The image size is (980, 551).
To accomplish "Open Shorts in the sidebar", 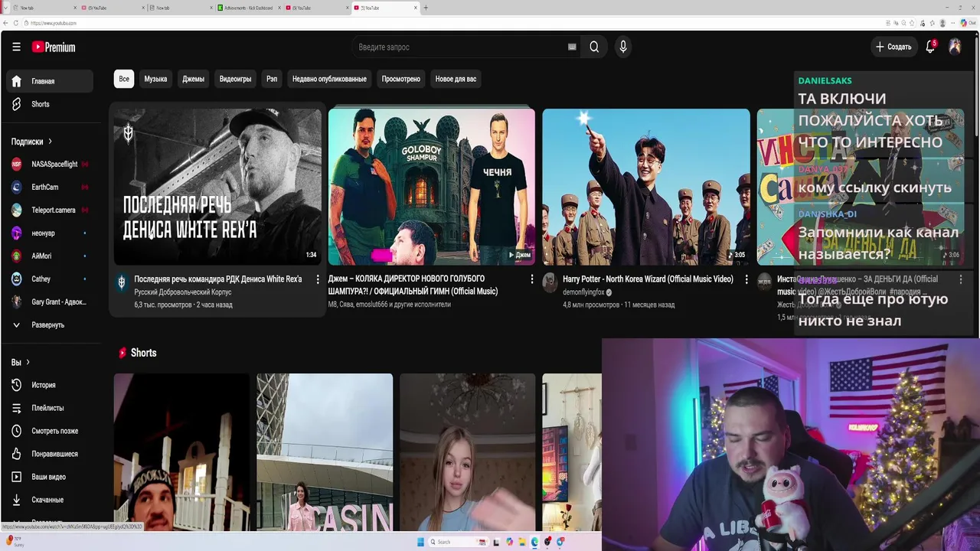I will (x=50, y=104).
